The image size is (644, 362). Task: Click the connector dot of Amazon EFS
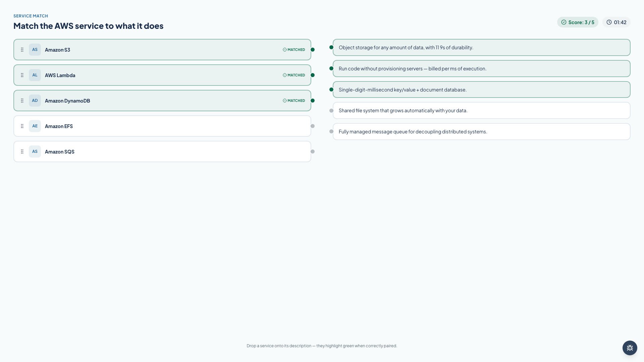[313, 126]
